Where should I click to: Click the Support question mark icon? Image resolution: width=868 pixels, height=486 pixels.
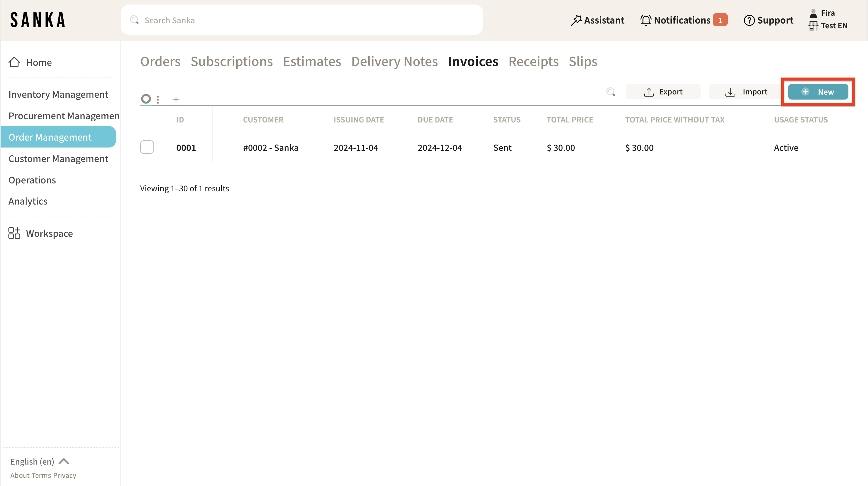click(749, 20)
